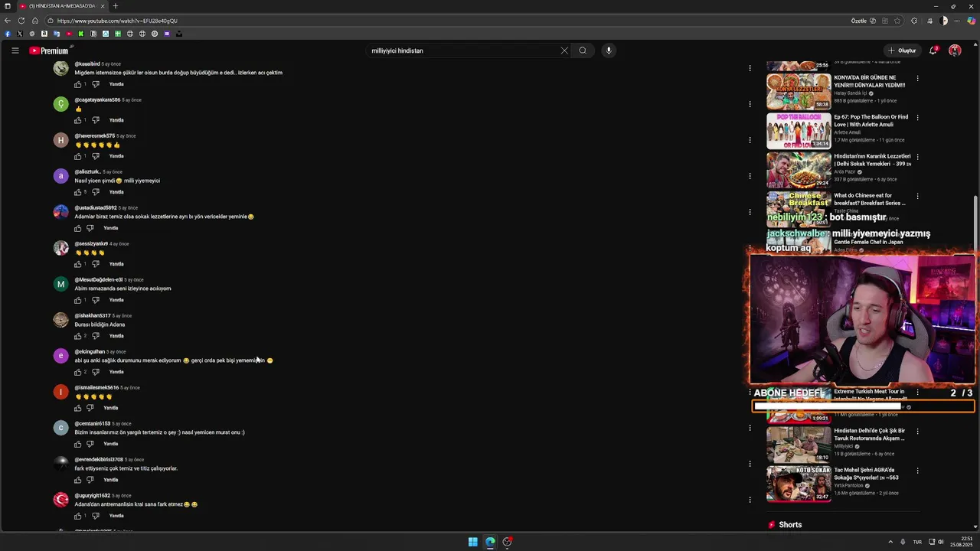Dislike the comment by @ustadiustad5892
This screenshot has width=980, height=551.
pyautogui.click(x=90, y=228)
